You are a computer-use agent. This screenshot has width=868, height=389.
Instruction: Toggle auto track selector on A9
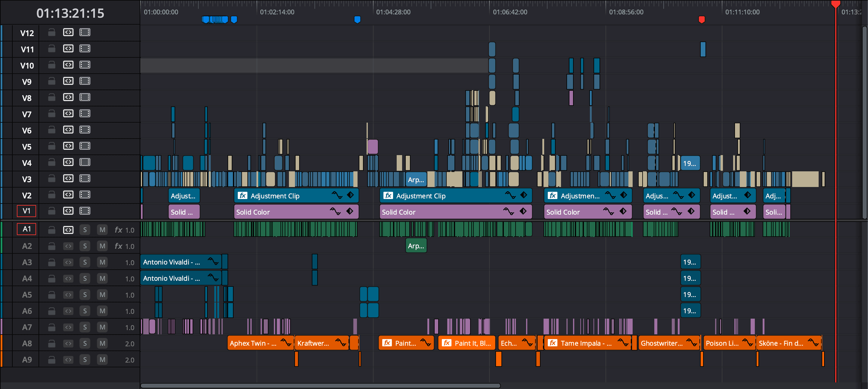68,360
